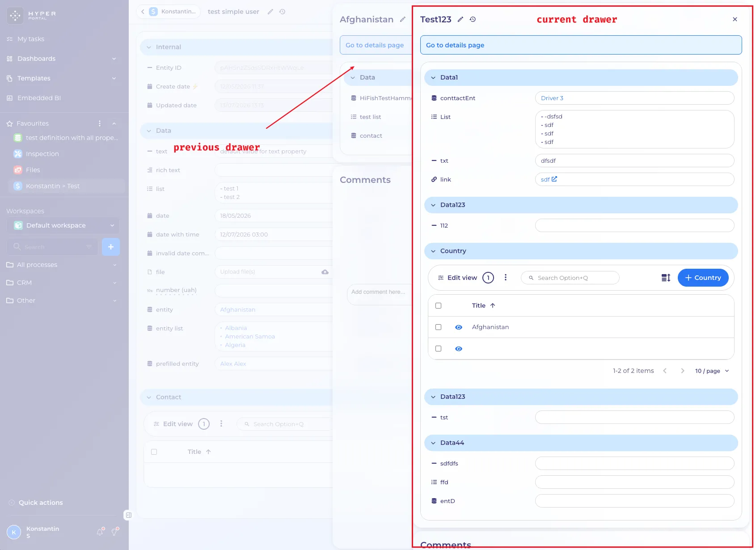Open Default workspace dropdown
Image resolution: width=756 pixels, height=550 pixels.
click(63, 225)
